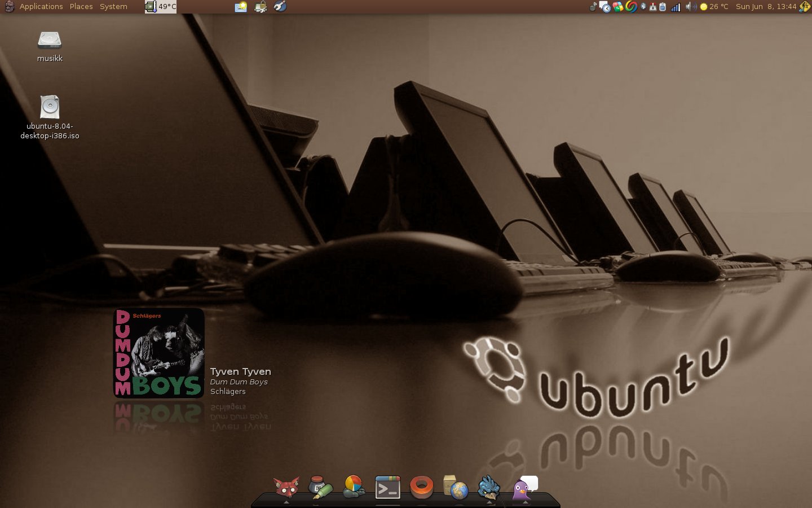The image size is (812, 508).
Task: Open the terminal from the dock
Action: click(388, 488)
